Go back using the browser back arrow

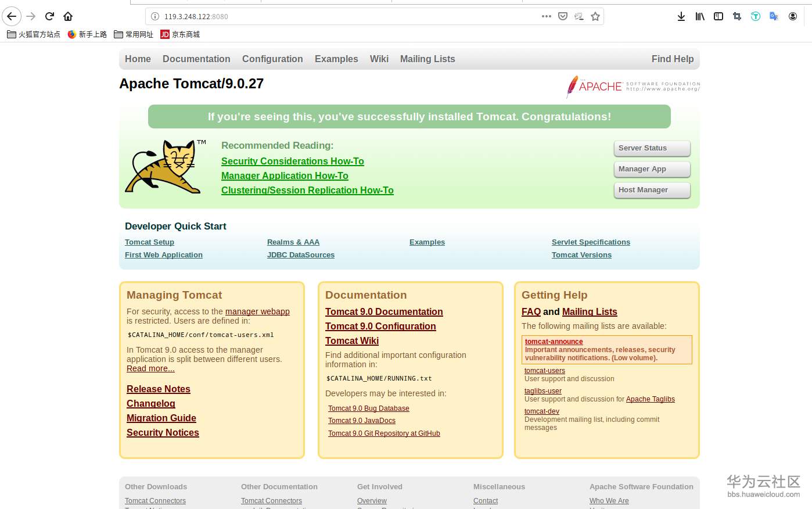click(12, 16)
